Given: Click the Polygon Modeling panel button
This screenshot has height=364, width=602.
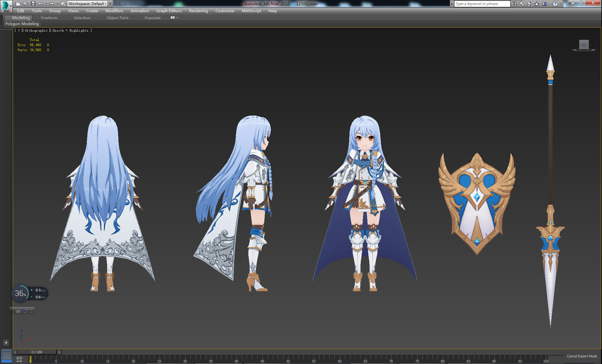Looking at the screenshot, I should (22, 23).
